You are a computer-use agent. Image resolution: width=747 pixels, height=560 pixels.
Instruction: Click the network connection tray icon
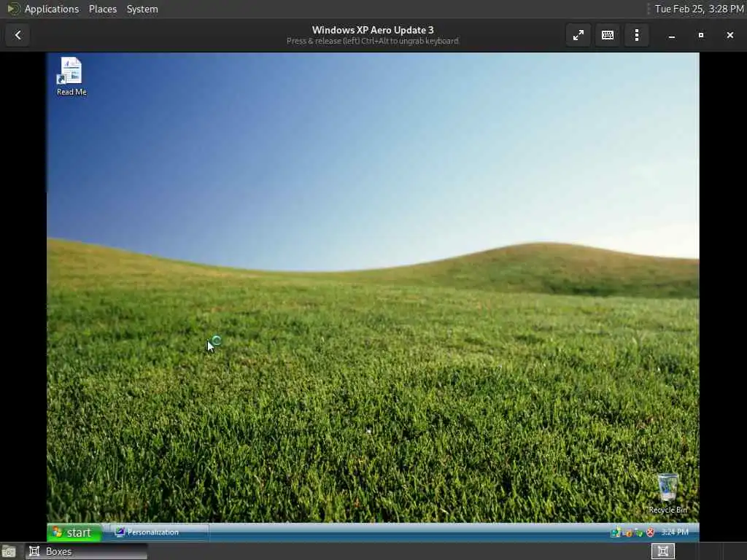pos(616,532)
